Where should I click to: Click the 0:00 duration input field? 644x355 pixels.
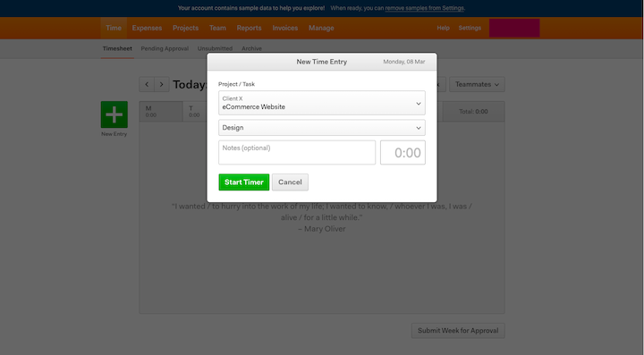coord(402,152)
